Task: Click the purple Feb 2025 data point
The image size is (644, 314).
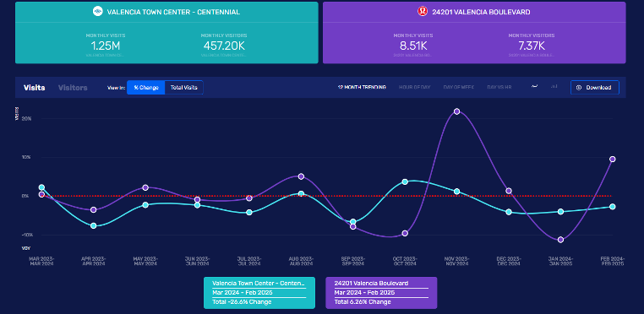Action: (613, 159)
